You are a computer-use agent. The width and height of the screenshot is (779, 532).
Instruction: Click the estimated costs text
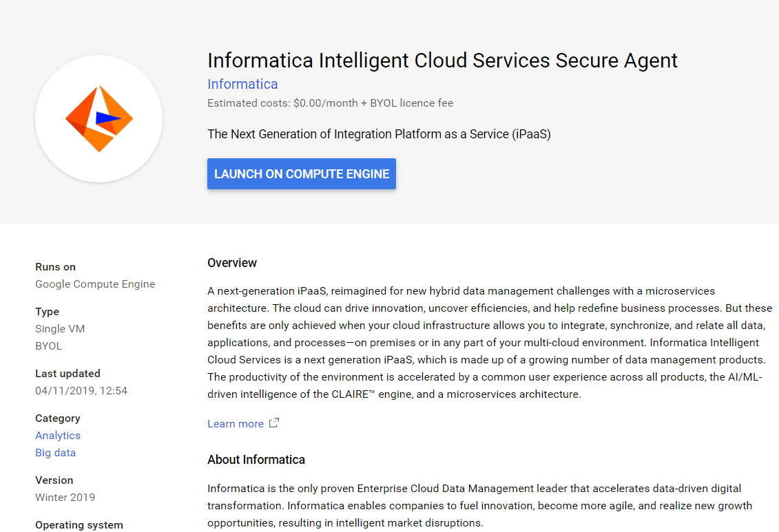330,103
